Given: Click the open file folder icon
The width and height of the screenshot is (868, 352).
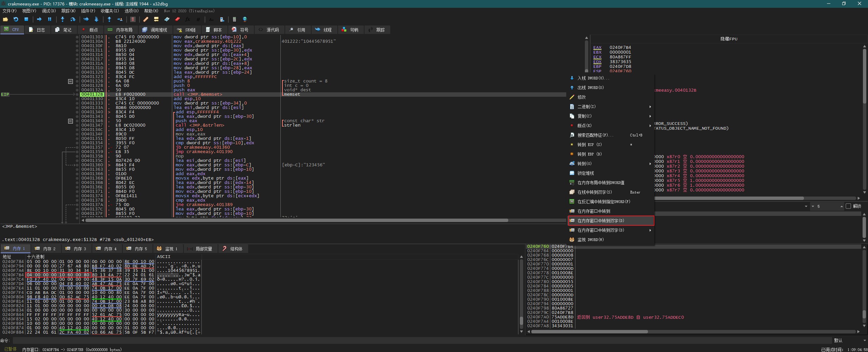Looking at the screenshot, I should click(5, 19).
